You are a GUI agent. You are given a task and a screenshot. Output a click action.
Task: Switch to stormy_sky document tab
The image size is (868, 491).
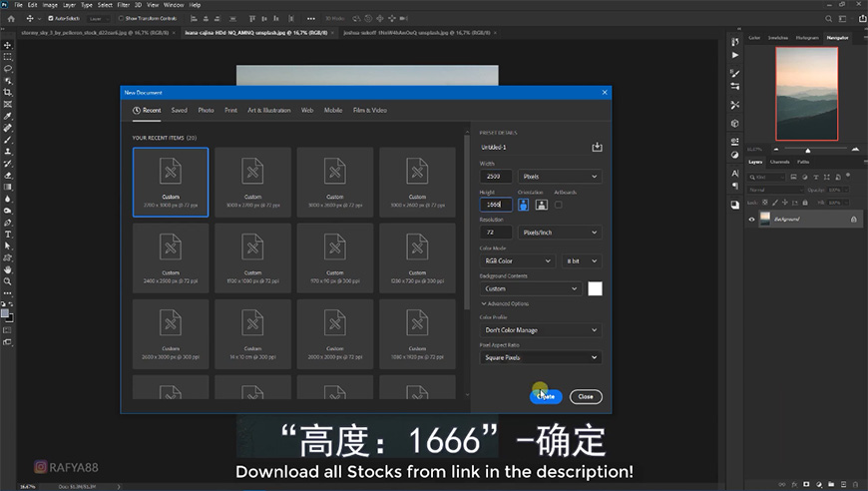pos(95,33)
